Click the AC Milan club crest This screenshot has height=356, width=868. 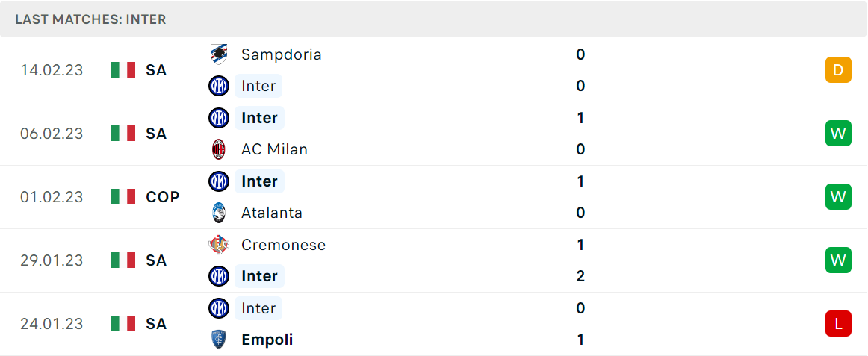point(219,149)
